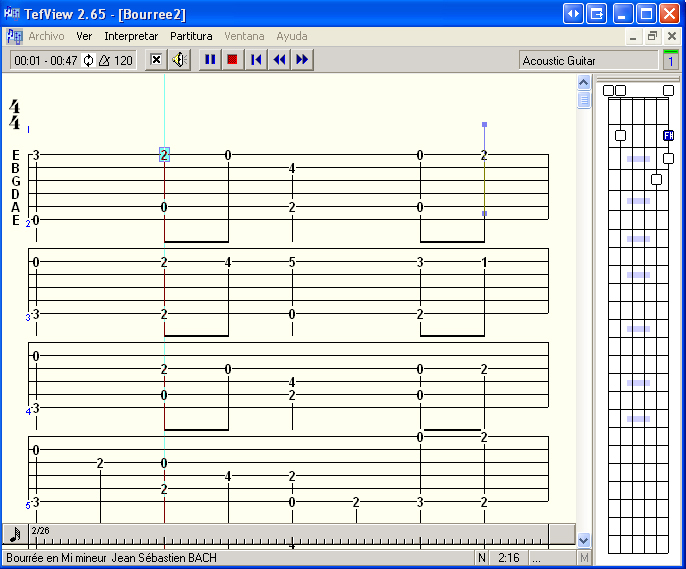Click the X box toolbar button

click(156, 60)
